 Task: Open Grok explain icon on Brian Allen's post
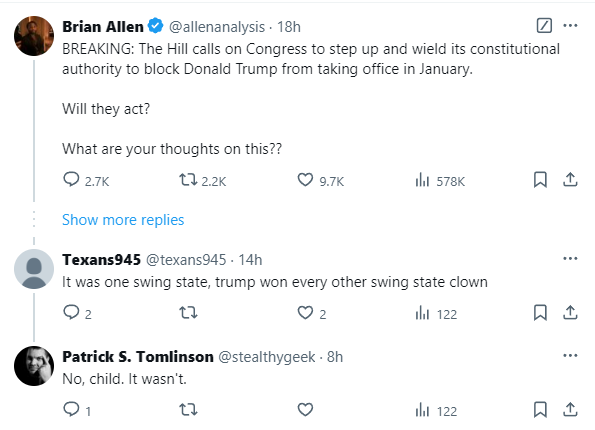544,26
